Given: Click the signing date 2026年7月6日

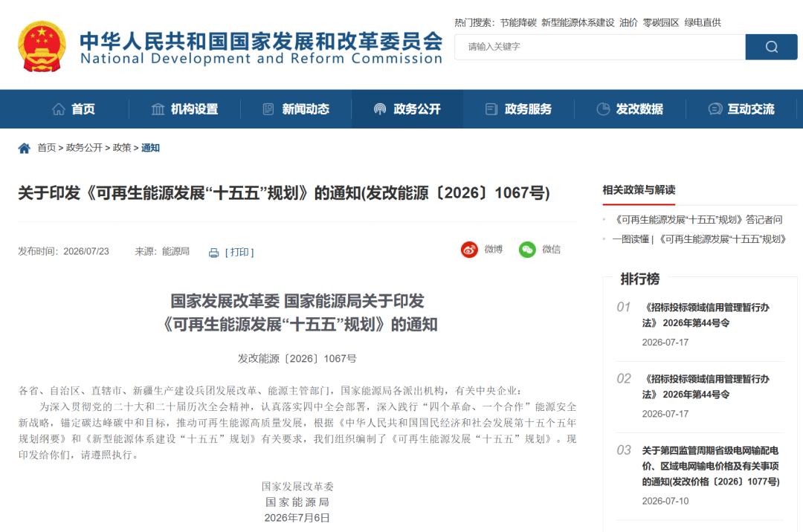Looking at the screenshot, I should point(297,518).
